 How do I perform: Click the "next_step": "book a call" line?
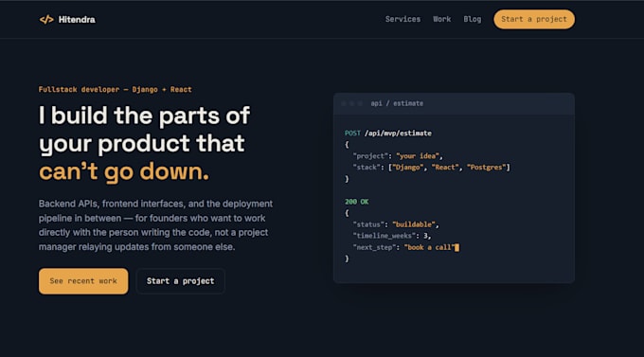pyautogui.click(x=405, y=247)
